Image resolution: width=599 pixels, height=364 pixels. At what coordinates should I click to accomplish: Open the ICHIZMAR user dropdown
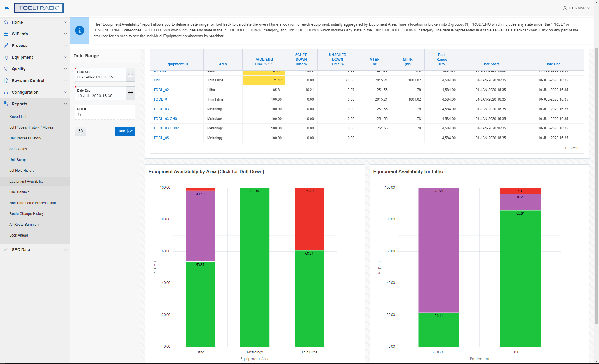(576, 8)
